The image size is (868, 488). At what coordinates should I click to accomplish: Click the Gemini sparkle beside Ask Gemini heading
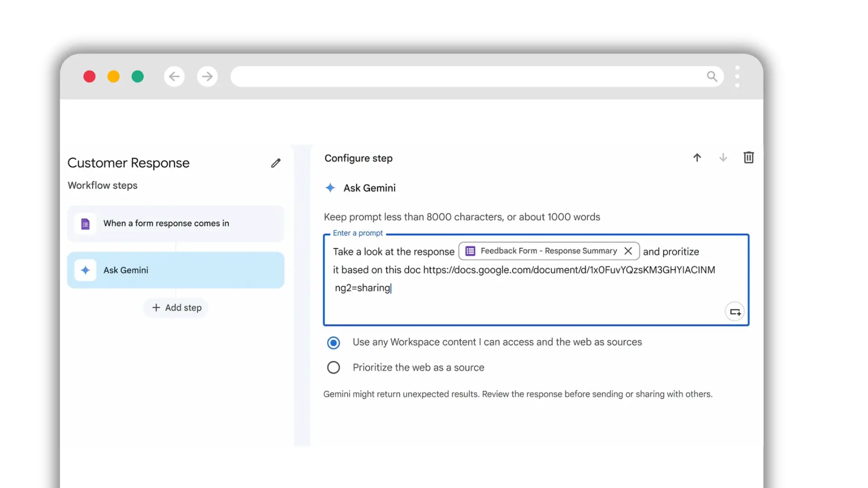point(330,188)
